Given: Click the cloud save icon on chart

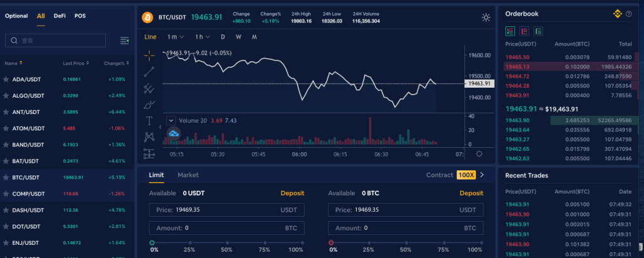Looking at the screenshot, I should click(174, 133).
